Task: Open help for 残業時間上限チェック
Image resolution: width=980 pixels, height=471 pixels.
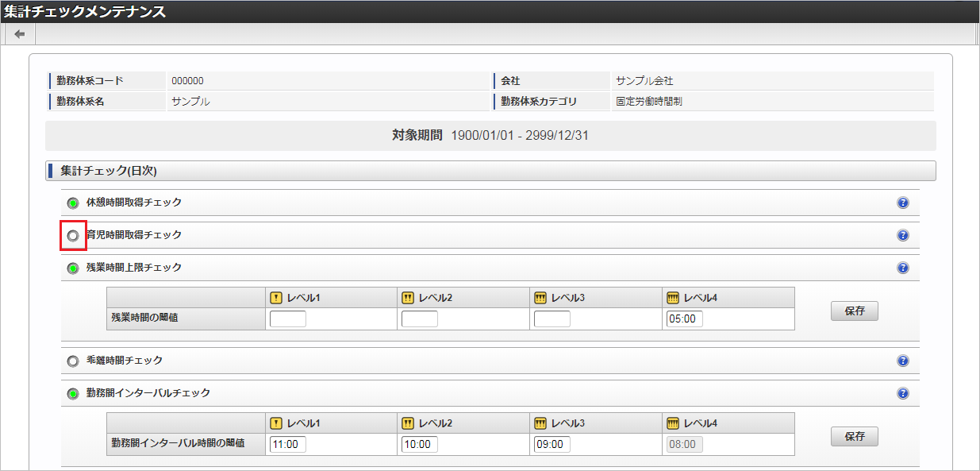Action: pyautogui.click(x=902, y=268)
